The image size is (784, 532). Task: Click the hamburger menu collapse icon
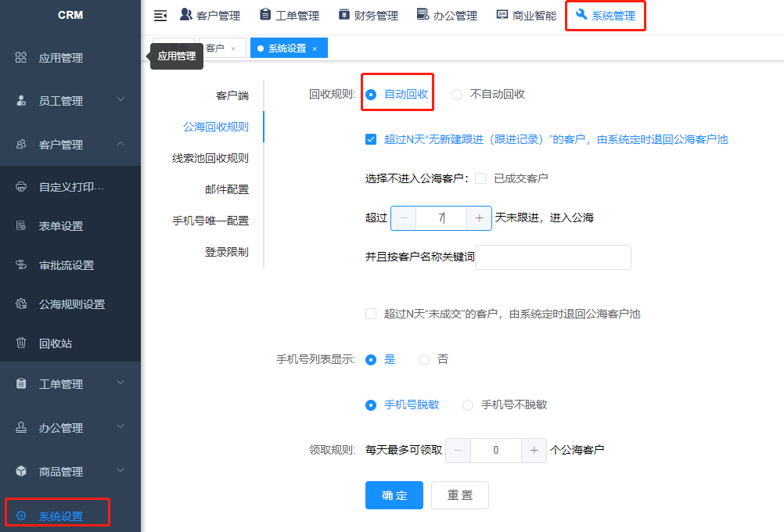tap(160, 16)
